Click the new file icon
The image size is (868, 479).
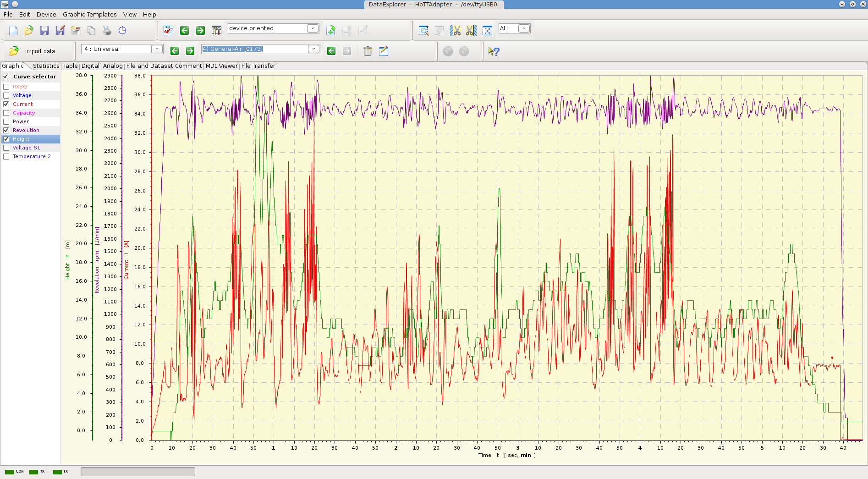click(x=13, y=31)
